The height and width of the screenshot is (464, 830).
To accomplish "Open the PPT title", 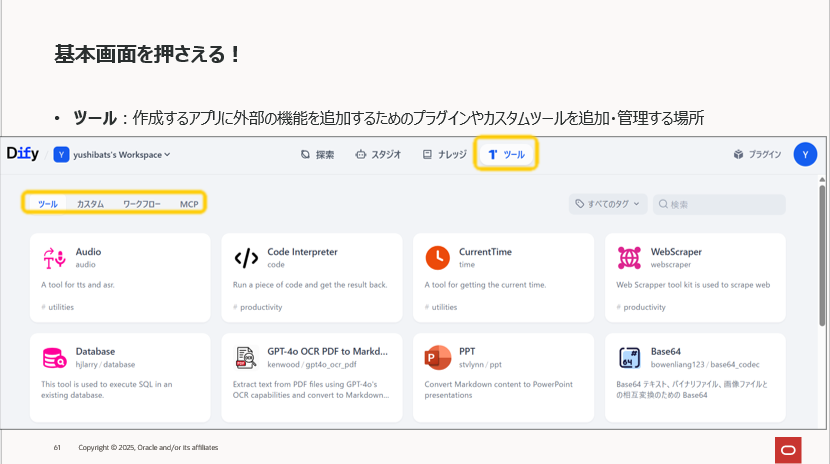I will click(467, 351).
